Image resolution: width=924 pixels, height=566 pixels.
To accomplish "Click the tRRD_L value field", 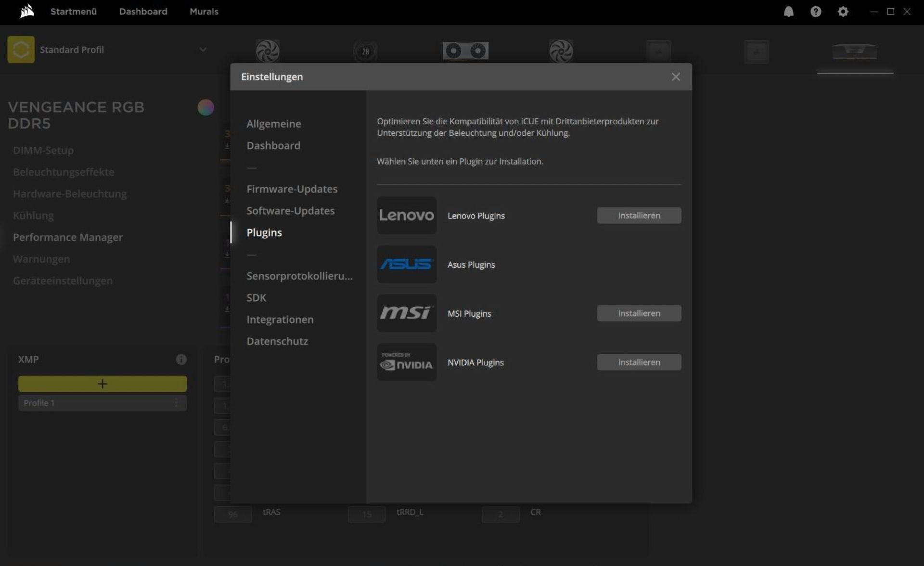I will (x=367, y=514).
